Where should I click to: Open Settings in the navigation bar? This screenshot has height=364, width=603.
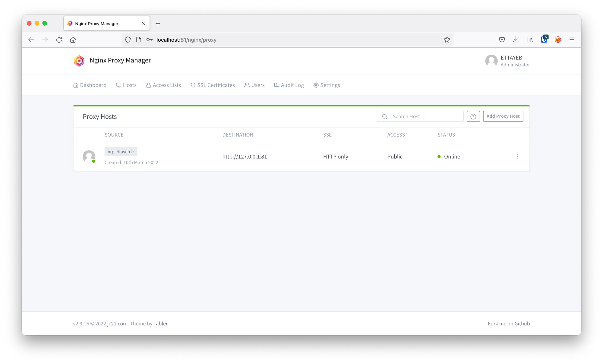click(327, 85)
